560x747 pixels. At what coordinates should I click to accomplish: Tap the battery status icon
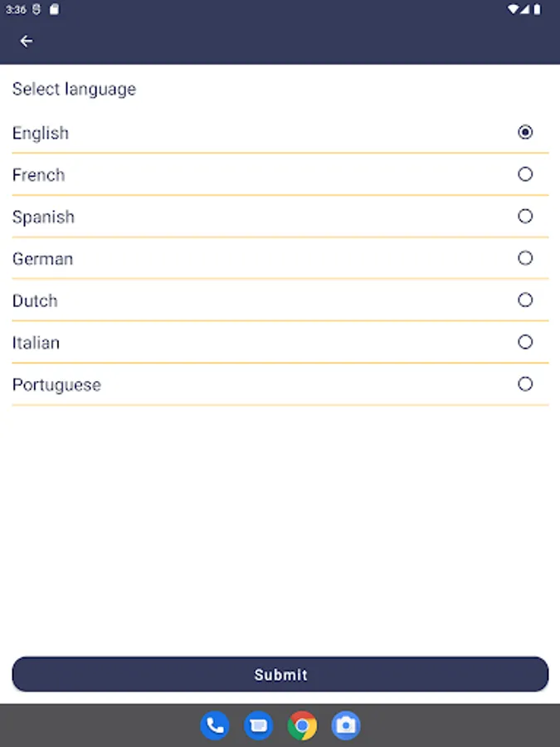point(537,9)
